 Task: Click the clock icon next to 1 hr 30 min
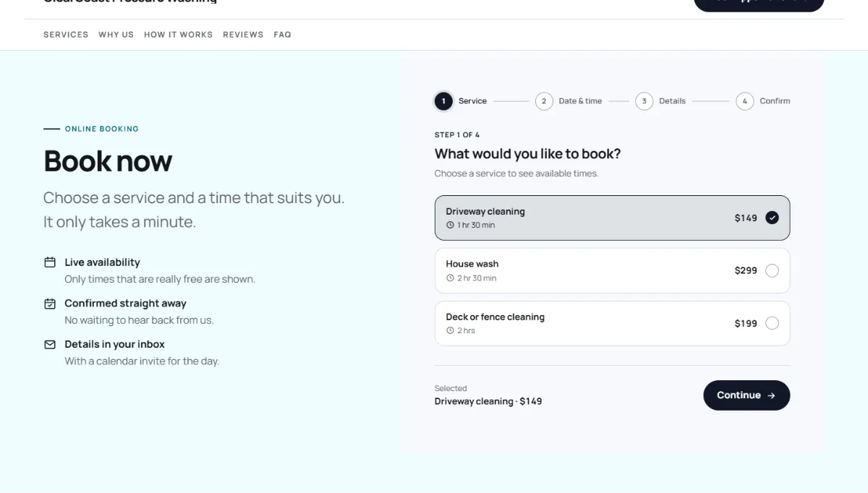450,225
